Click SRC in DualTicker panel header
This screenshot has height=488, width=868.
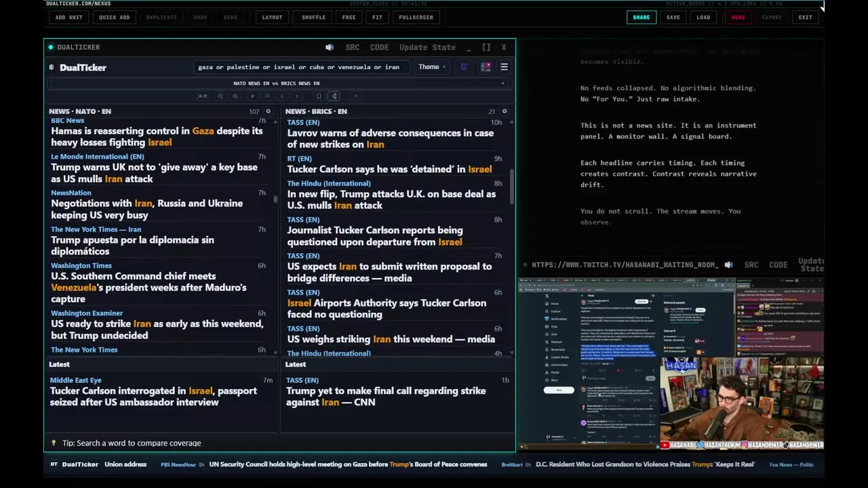[x=353, y=47]
